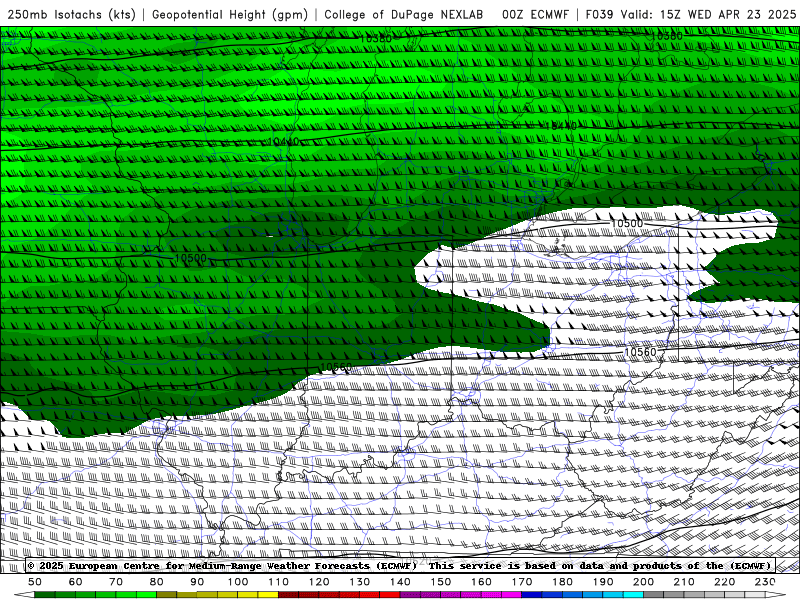This screenshot has height=600, width=800.
Task: Click the "F039" forecast hour label
Action: click(599, 14)
